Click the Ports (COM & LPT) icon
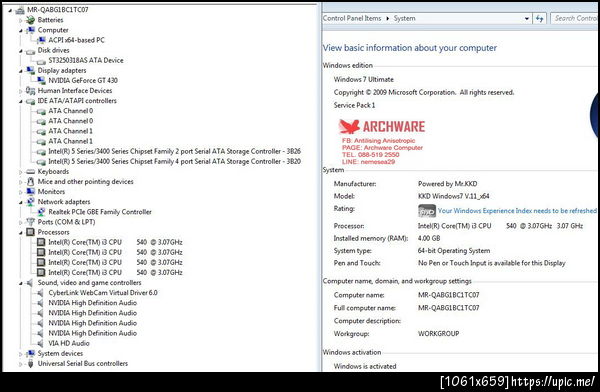 (31, 222)
